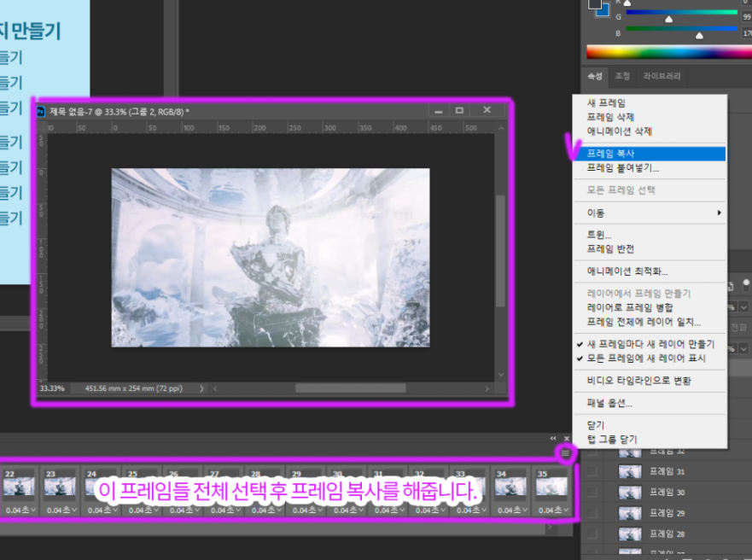Image resolution: width=752 pixels, height=560 pixels.
Task: Click scroll-down arrow of document window
Action: coord(501,375)
